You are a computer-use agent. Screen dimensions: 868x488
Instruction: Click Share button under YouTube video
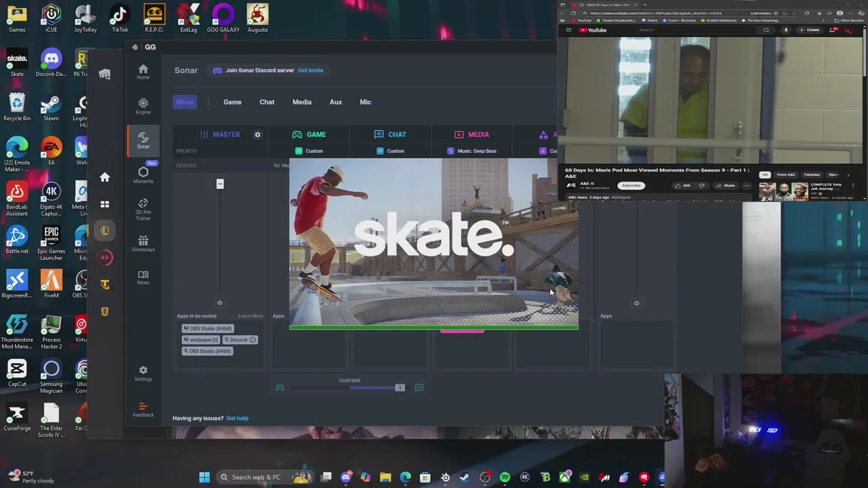coord(727,186)
